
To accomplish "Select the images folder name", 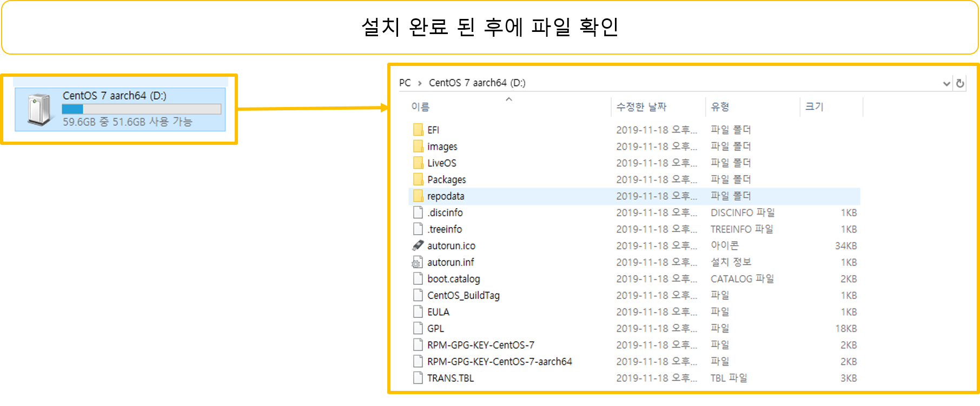I will [x=442, y=147].
